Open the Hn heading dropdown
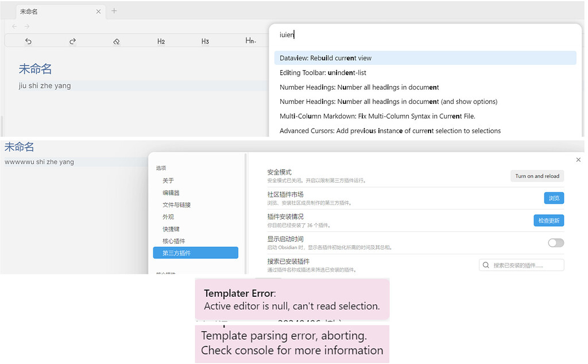Viewport: 588px width, 364px height. tap(250, 41)
